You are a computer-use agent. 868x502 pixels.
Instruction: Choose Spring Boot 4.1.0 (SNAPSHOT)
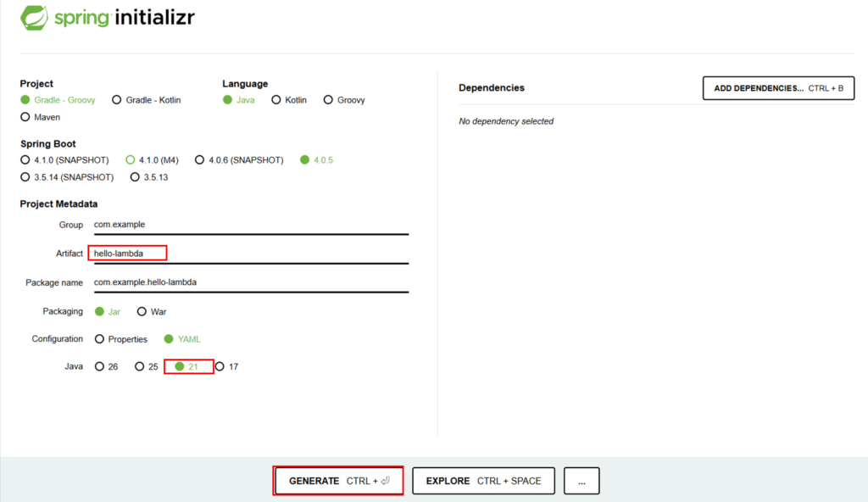[25, 160]
